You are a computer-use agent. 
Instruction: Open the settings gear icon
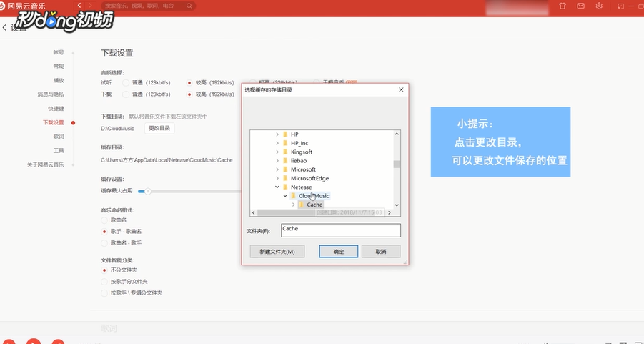pyautogui.click(x=599, y=6)
